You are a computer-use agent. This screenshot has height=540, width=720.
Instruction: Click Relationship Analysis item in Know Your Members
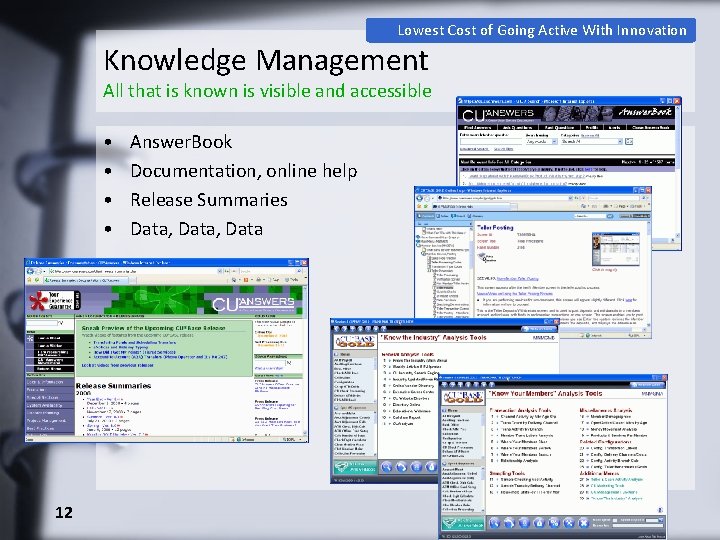pyautogui.click(x=519, y=461)
